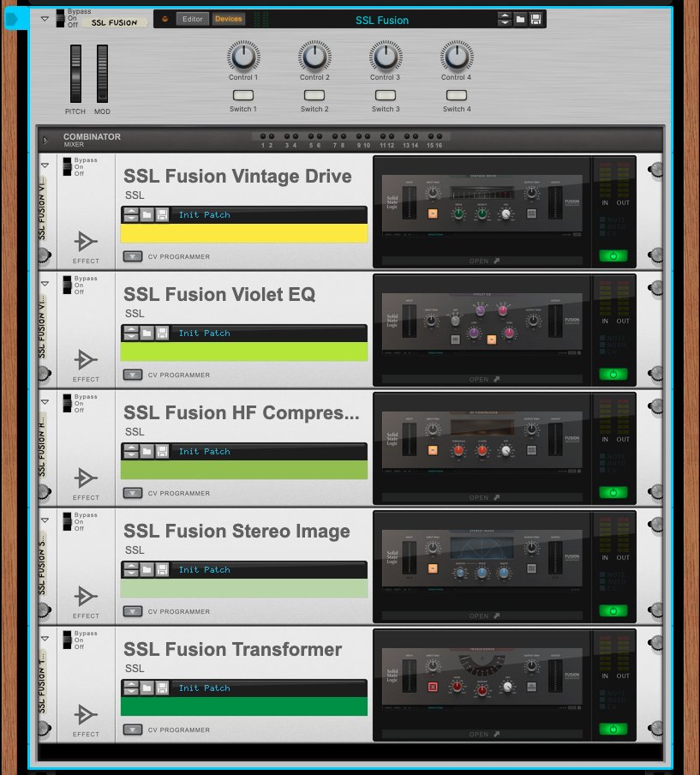Step patch arrows for Vintage Drive
This screenshot has height=775, width=700.
(x=131, y=214)
